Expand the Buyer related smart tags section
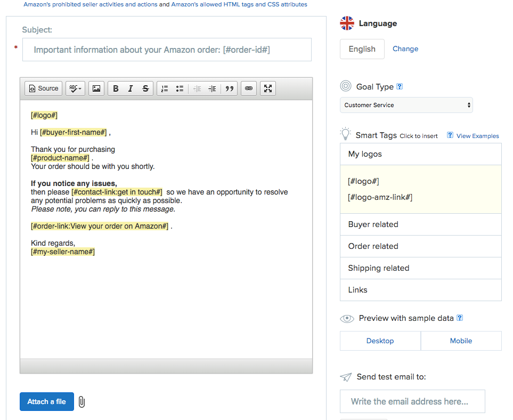This screenshot has height=420, width=513. [421, 224]
